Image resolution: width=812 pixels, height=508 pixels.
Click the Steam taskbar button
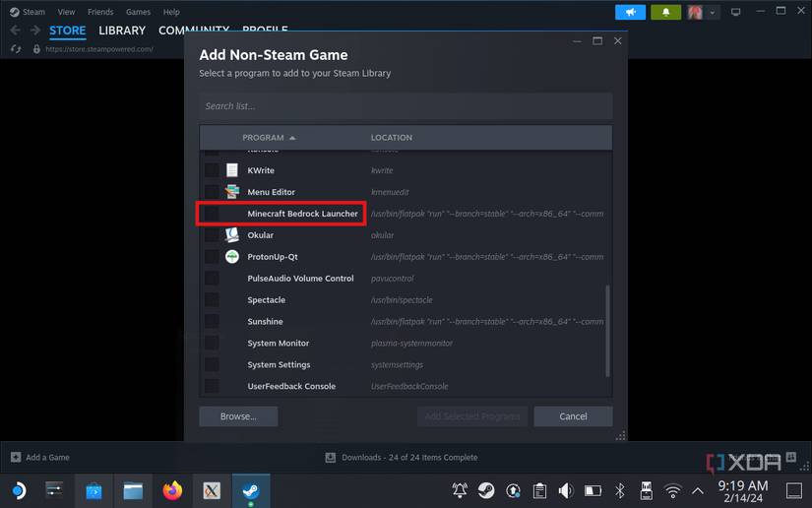pos(251,490)
